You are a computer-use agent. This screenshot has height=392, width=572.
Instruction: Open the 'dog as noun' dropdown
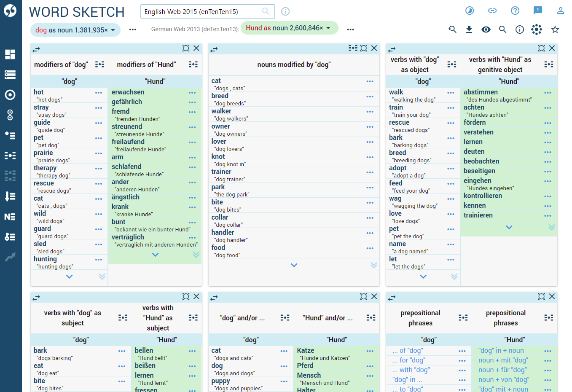(x=75, y=30)
